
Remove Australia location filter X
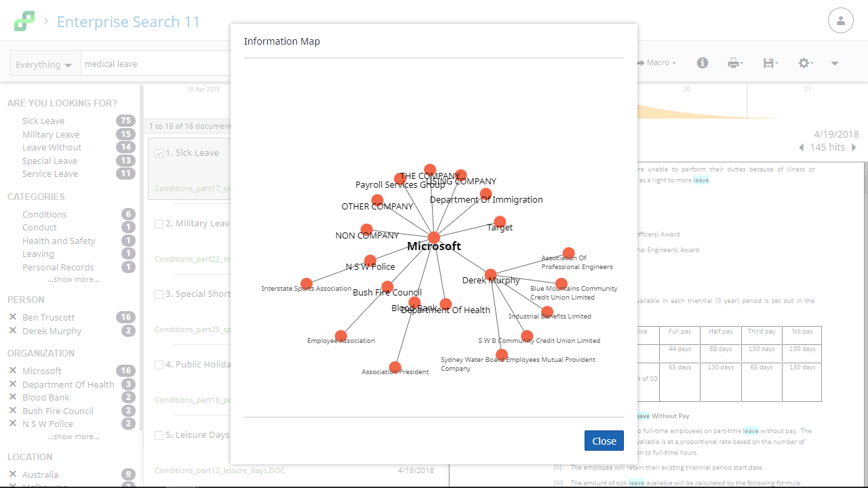(12, 474)
